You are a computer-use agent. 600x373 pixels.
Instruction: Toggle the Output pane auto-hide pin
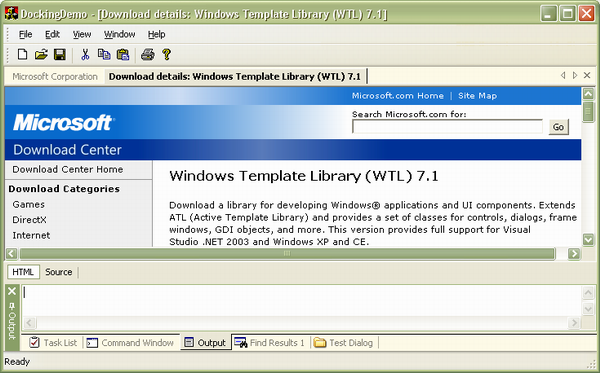tap(12, 306)
